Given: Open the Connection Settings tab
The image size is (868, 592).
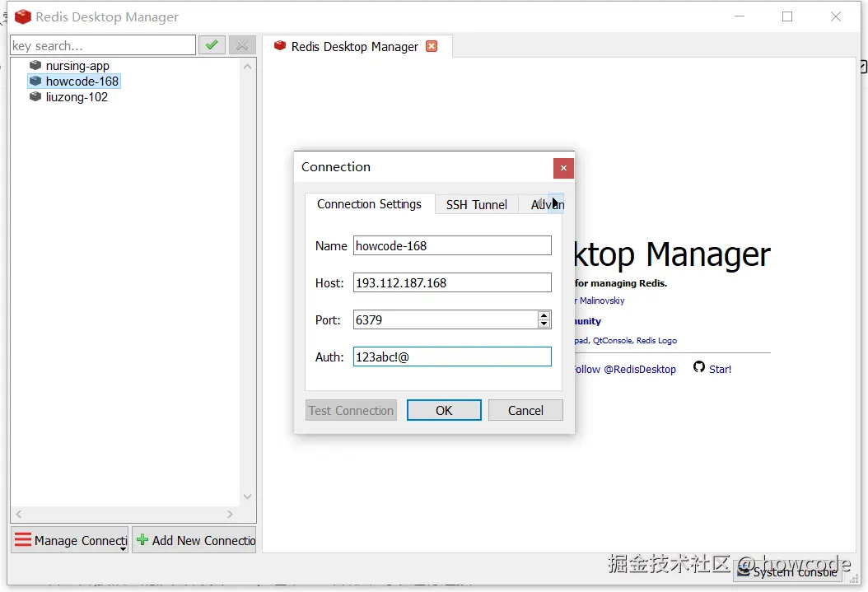Looking at the screenshot, I should 369,204.
